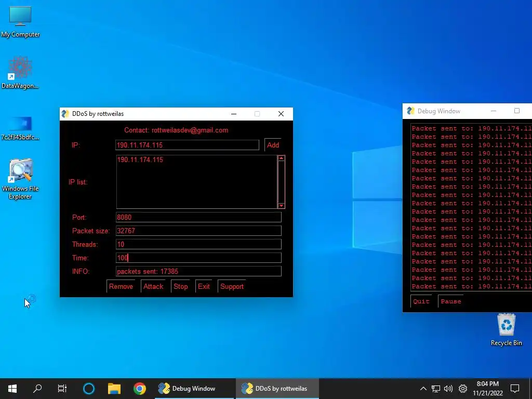Click the IP list scroll up arrow
The image size is (532, 399).
click(281, 158)
